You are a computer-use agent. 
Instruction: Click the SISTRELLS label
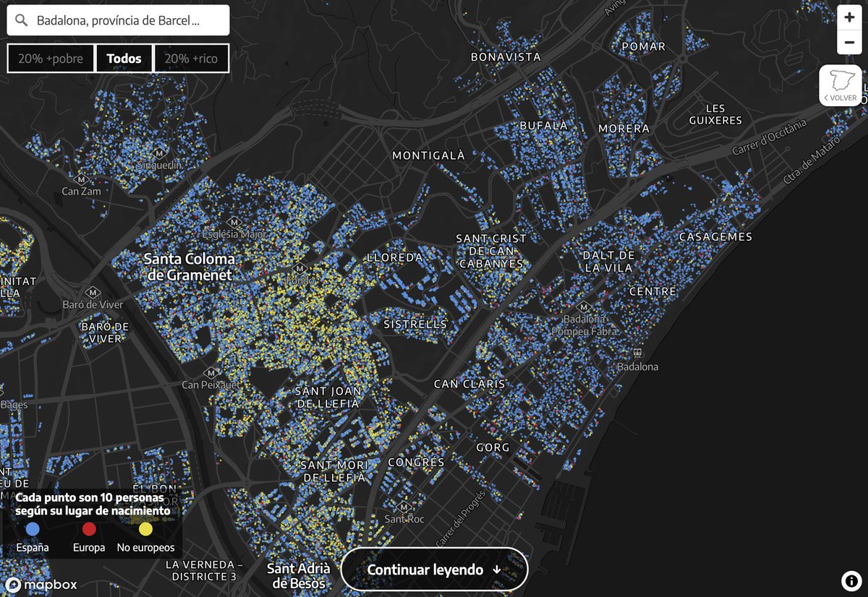point(415,325)
